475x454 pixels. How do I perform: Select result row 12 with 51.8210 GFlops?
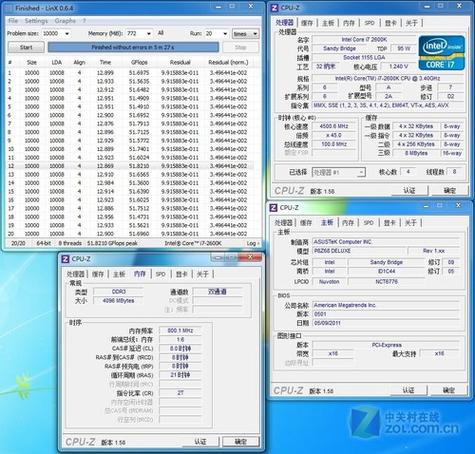click(x=130, y=166)
